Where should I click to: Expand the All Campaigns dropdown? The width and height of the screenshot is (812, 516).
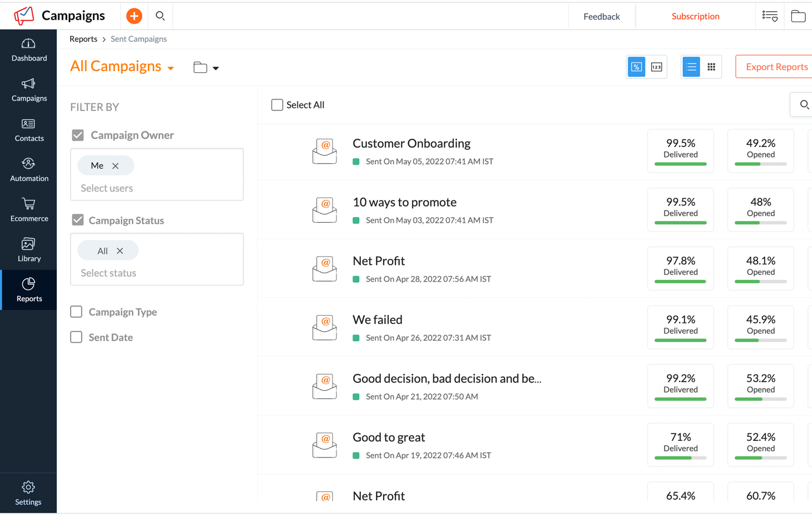coord(170,68)
